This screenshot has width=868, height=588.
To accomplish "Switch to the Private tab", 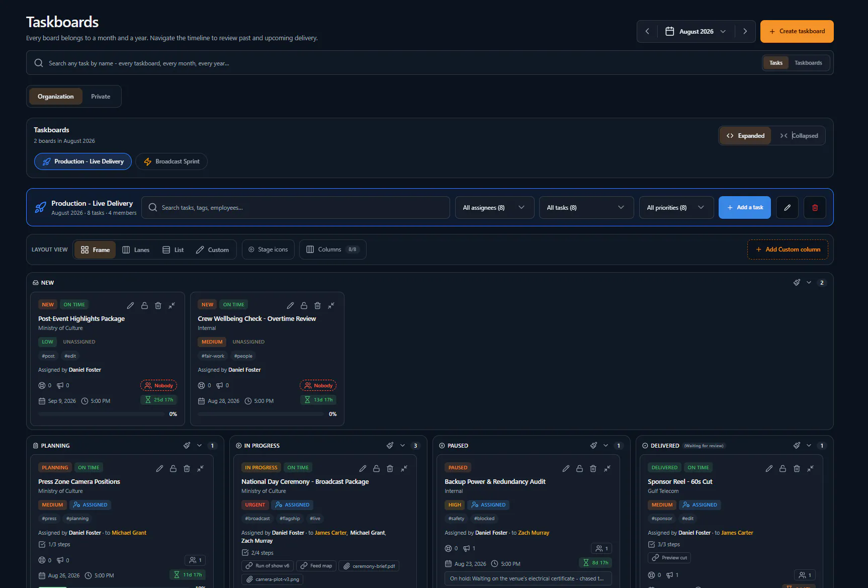I will (x=101, y=97).
